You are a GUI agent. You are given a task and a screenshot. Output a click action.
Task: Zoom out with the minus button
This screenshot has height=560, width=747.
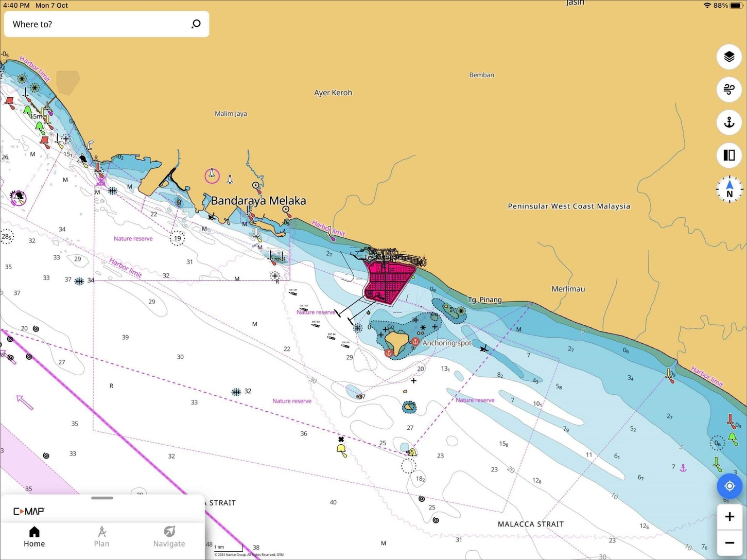coord(729,543)
